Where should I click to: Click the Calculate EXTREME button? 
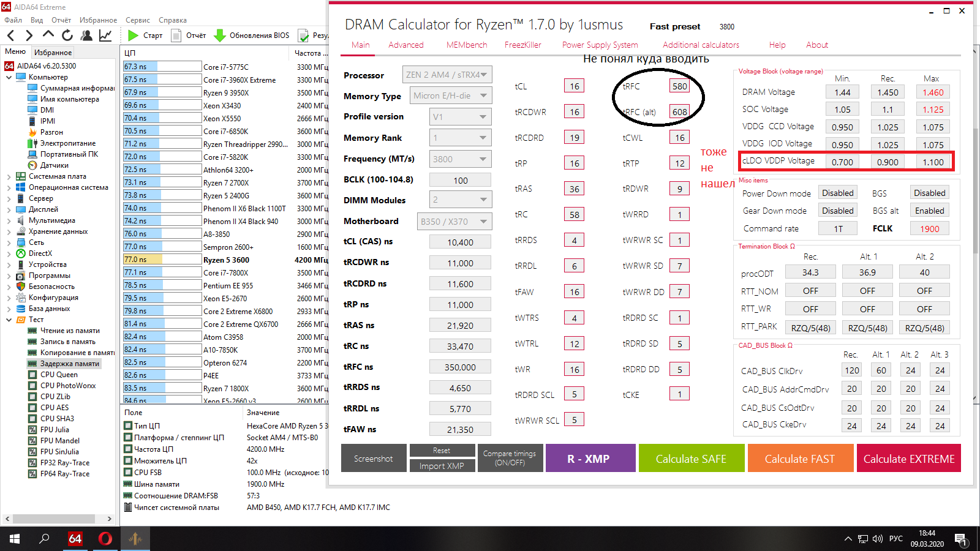[909, 459]
